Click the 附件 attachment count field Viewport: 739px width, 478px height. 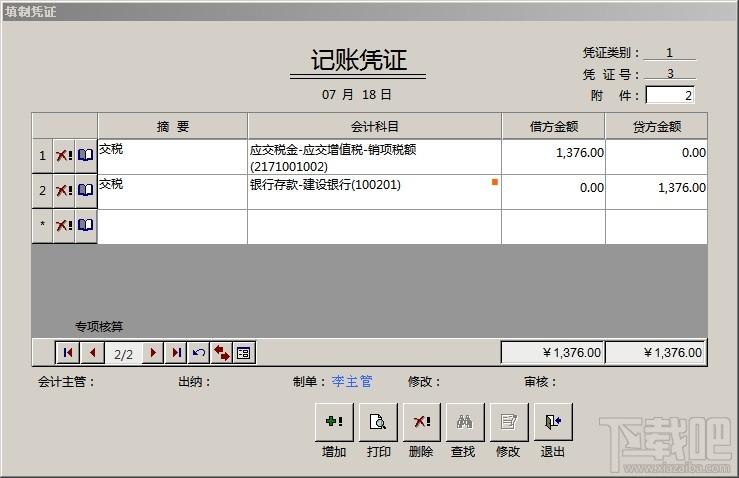670,95
